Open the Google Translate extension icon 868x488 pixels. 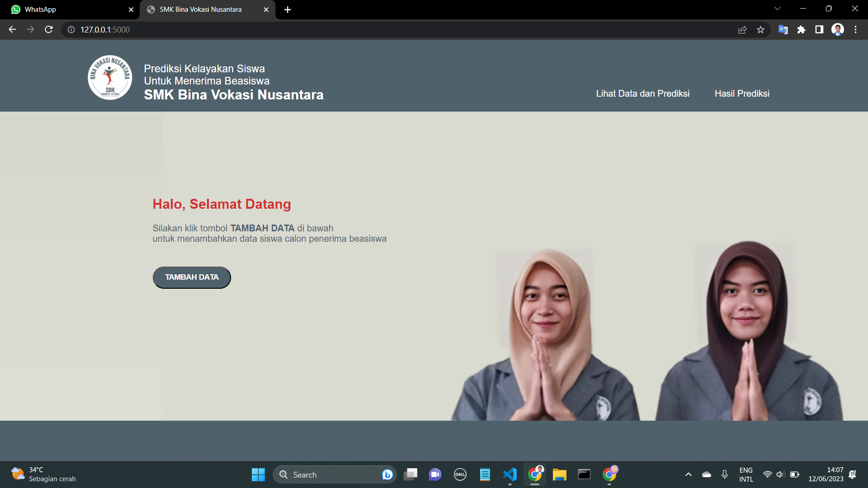(783, 29)
